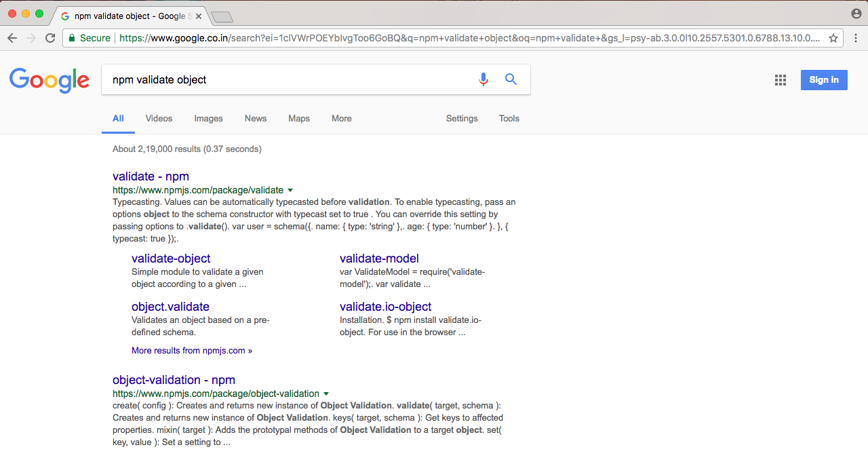Open the validate.io-object sitelink
Viewport: 868px width, 458px height.
tap(385, 307)
